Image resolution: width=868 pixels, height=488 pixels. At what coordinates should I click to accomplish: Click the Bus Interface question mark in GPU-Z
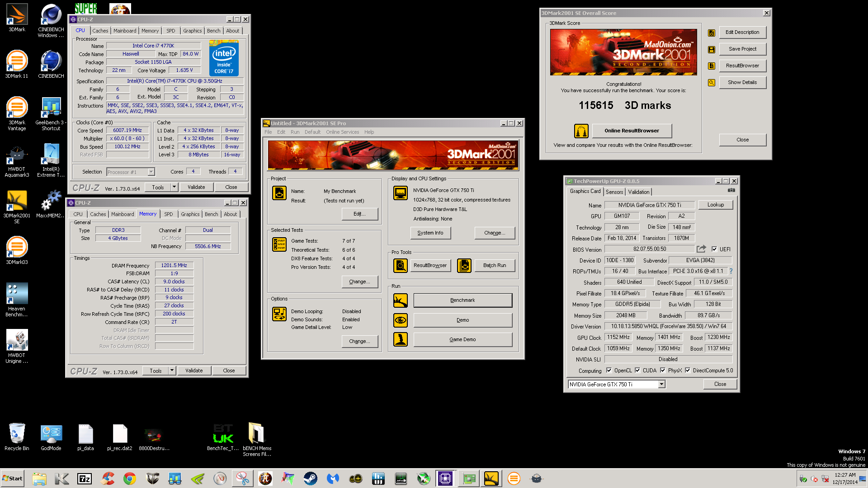731,271
